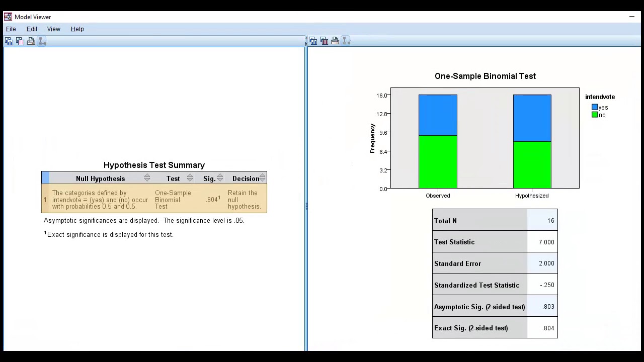Screen dimensions: 644x362
Task: Sort by Sig. column arrows
Action: pyautogui.click(x=220, y=178)
